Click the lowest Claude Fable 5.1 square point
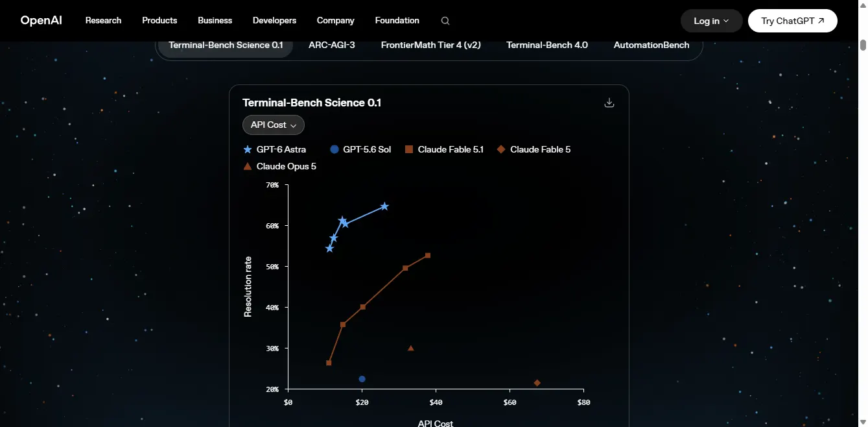The image size is (868, 427). tap(329, 363)
